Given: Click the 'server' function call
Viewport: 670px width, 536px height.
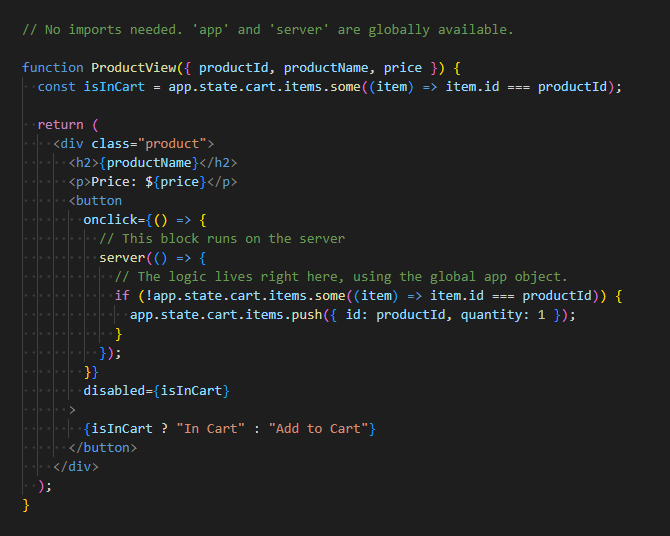Looking at the screenshot, I should tap(121, 258).
